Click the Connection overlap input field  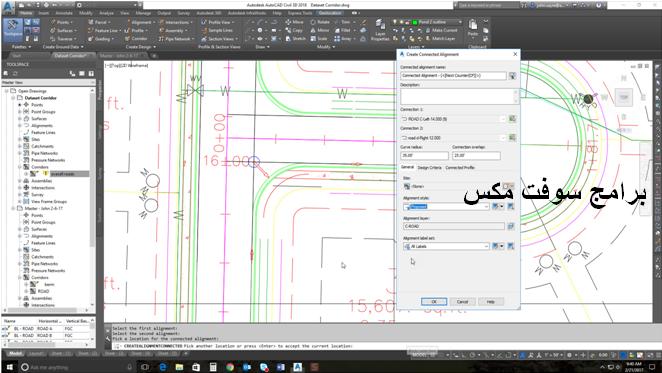pos(476,155)
